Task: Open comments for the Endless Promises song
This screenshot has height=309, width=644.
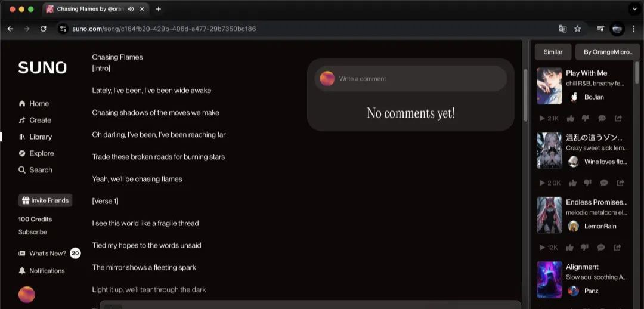Action: point(602,247)
